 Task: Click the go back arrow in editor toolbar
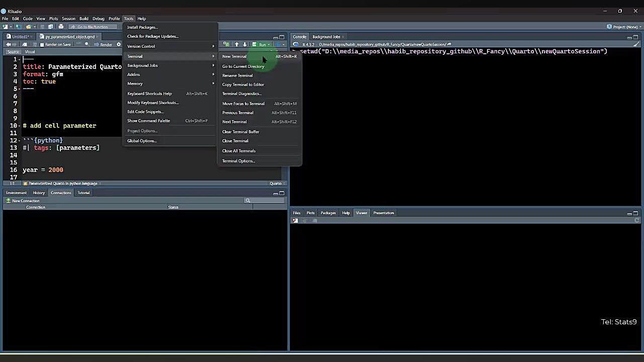(9, 44)
